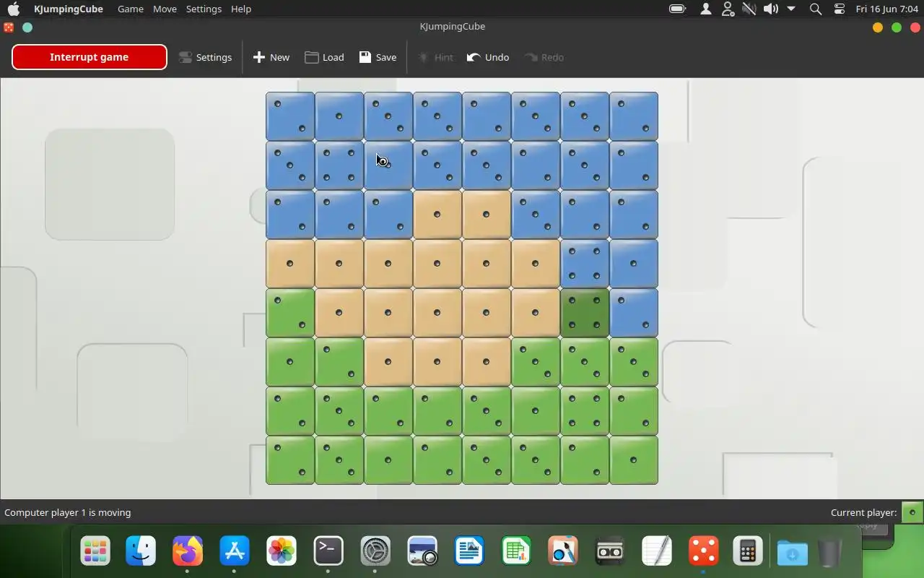Open the Downloads folder in the dock
The height and width of the screenshot is (578, 924).
point(792,553)
